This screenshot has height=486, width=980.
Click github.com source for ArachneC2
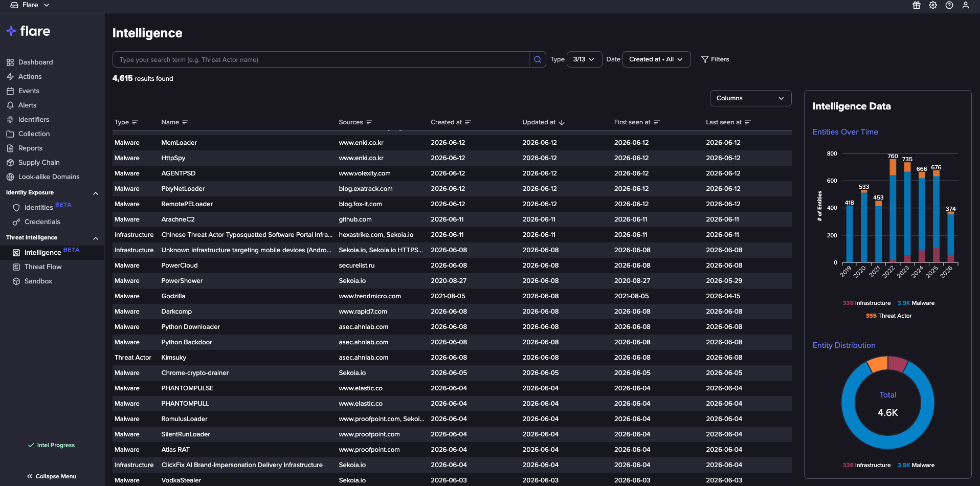[355, 219]
